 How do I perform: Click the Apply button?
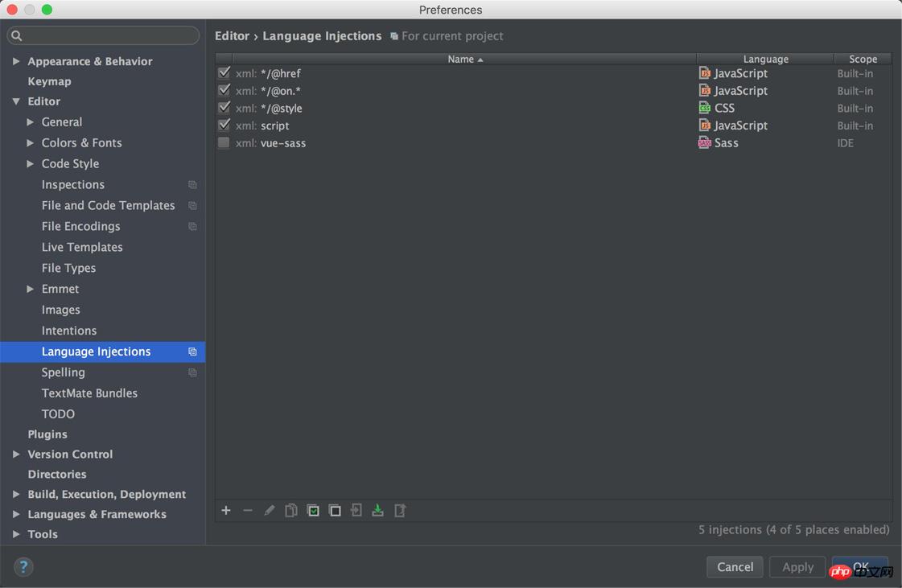tap(797, 567)
